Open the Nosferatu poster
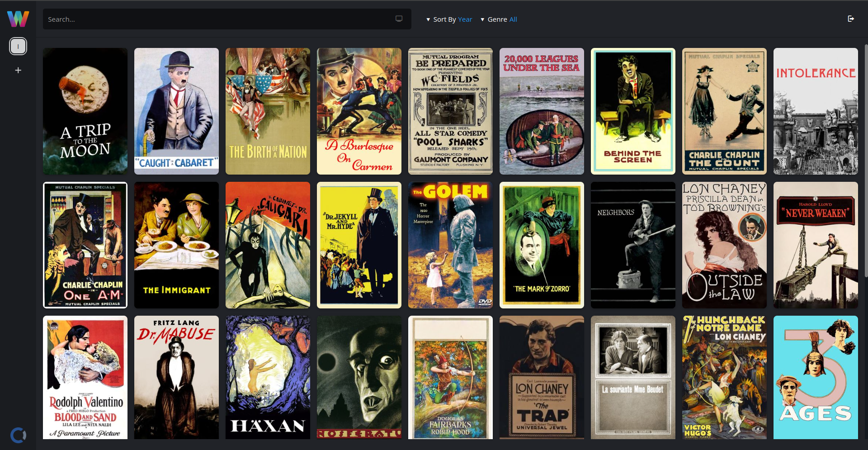 [359, 377]
